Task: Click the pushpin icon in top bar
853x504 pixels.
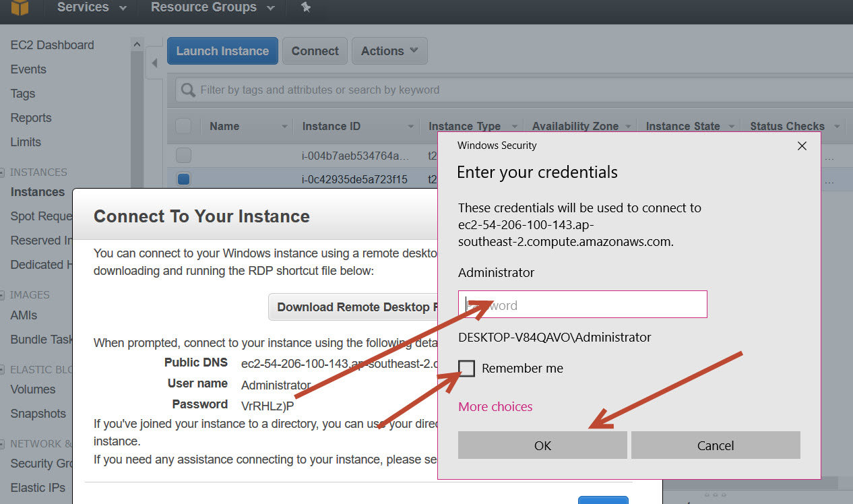Action: (x=305, y=7)
